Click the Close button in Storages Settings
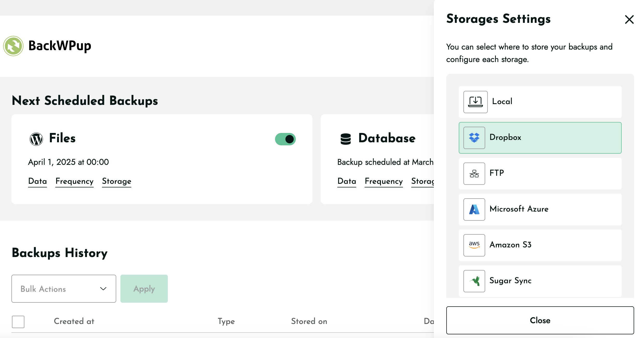 point(540,320)
